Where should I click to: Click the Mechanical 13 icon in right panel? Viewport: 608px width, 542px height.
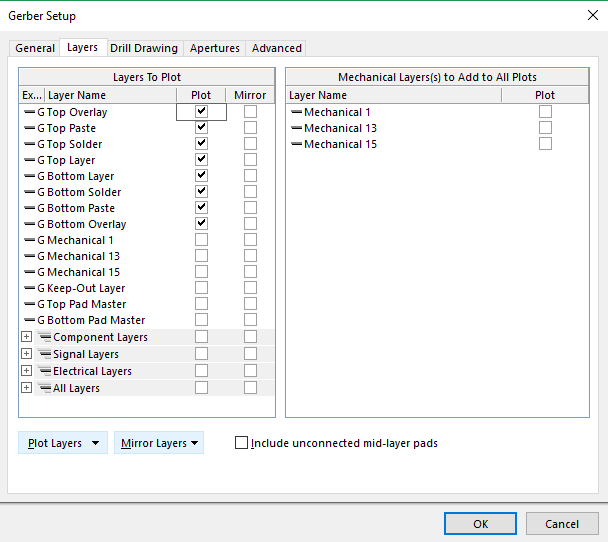click(297, 128)
